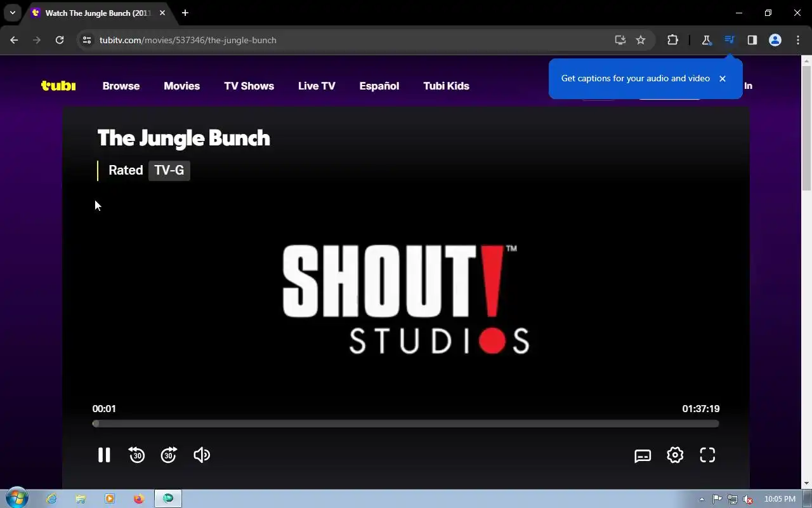This screenshot has height=508, width=812.
Task: Open Chrome three-dot menu
Action: 798,40
